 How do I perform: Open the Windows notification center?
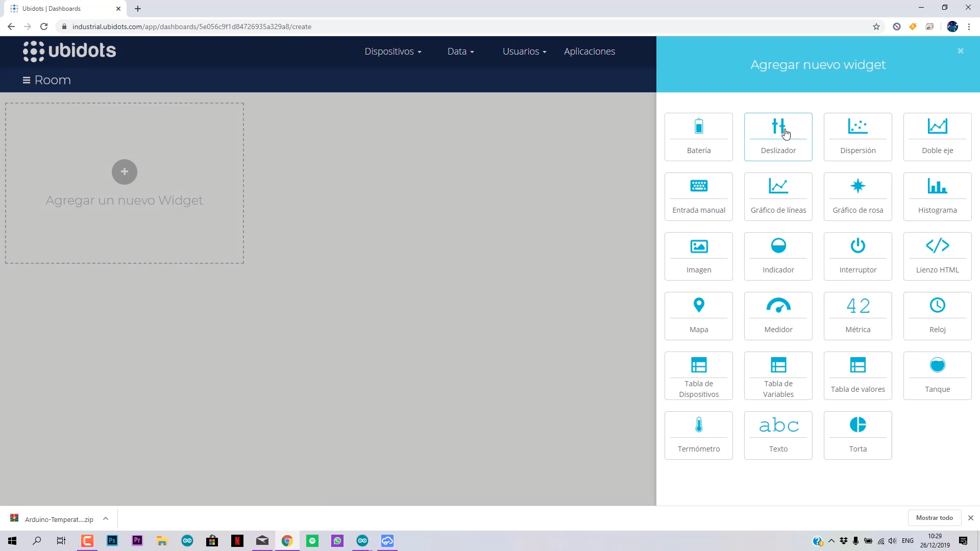tap(963, 541)
